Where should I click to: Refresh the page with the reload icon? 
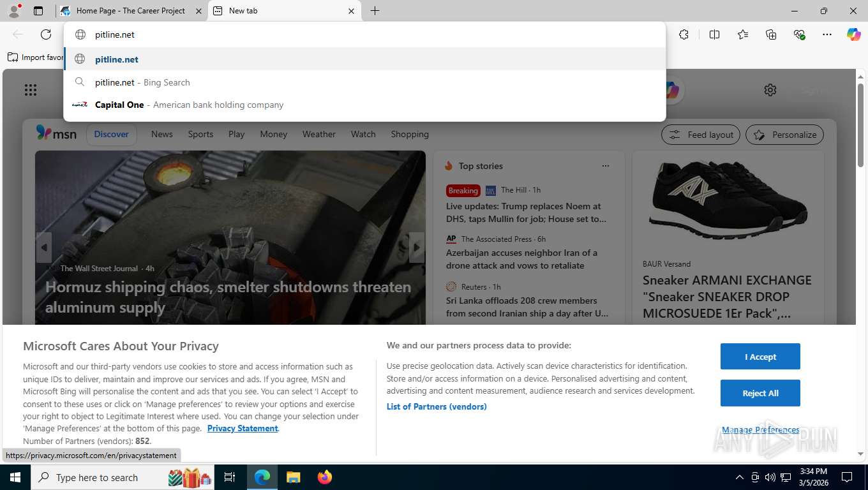[x=46, y=34]
